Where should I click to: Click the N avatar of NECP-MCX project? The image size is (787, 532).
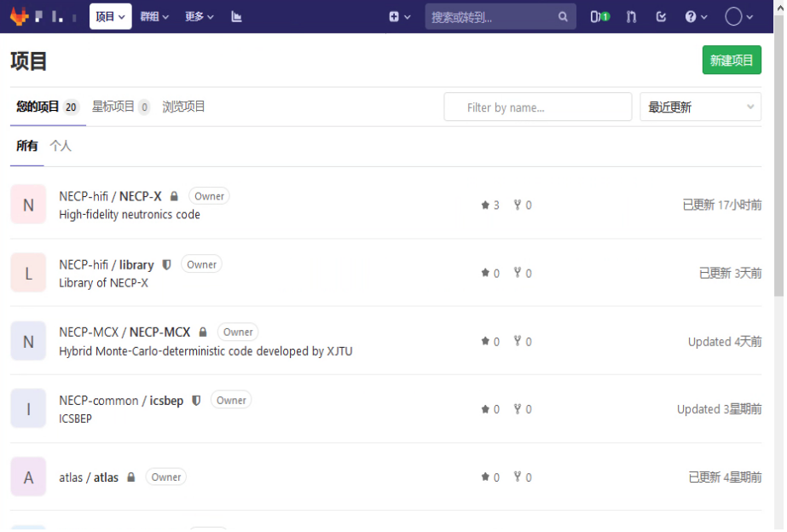click(28, 341)
